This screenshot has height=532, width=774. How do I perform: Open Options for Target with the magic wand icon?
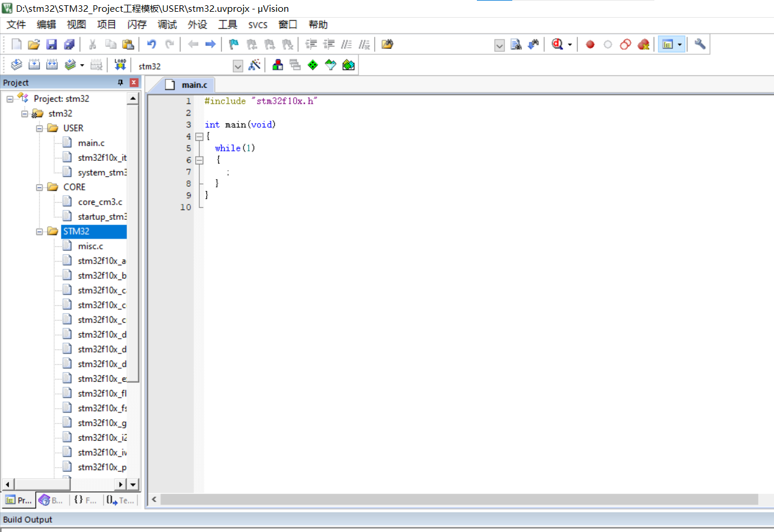coord(255,65)
